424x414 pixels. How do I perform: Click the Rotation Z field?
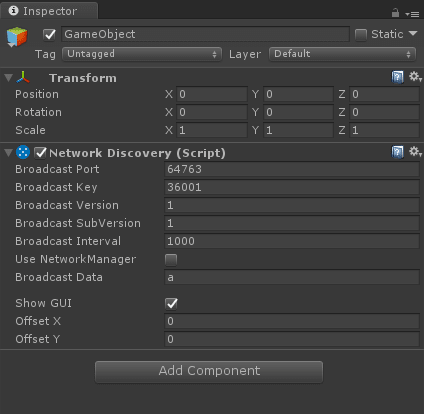[385, 112]
